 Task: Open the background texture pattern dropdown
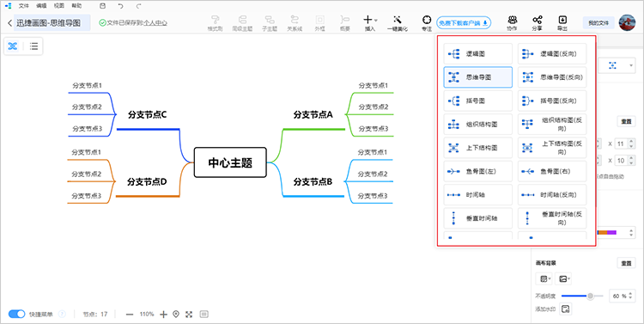545,278
